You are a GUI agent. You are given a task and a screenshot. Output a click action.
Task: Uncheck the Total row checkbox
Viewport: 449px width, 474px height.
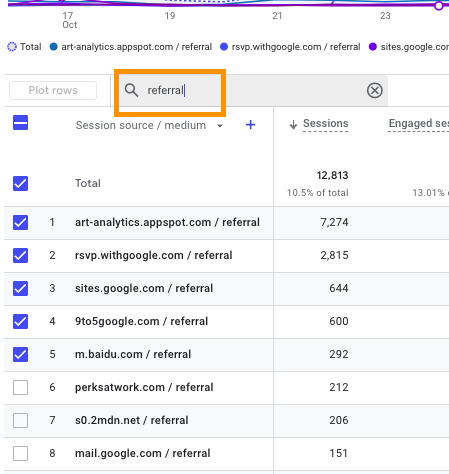tap(20, 183)
